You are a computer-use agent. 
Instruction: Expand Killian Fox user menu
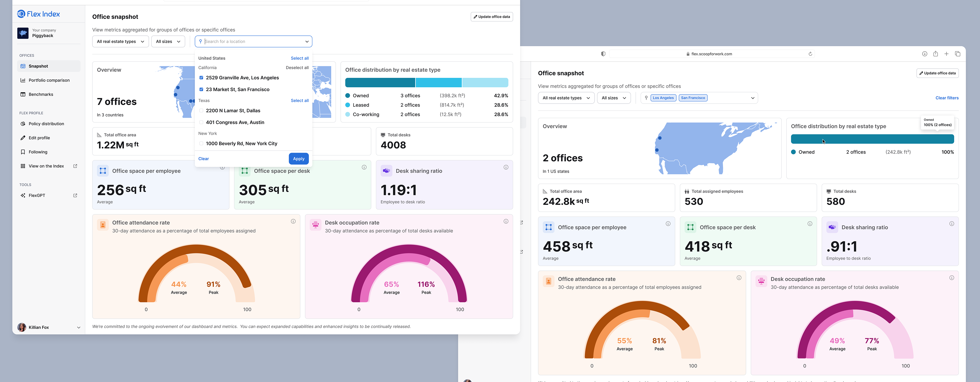(78, 328)
